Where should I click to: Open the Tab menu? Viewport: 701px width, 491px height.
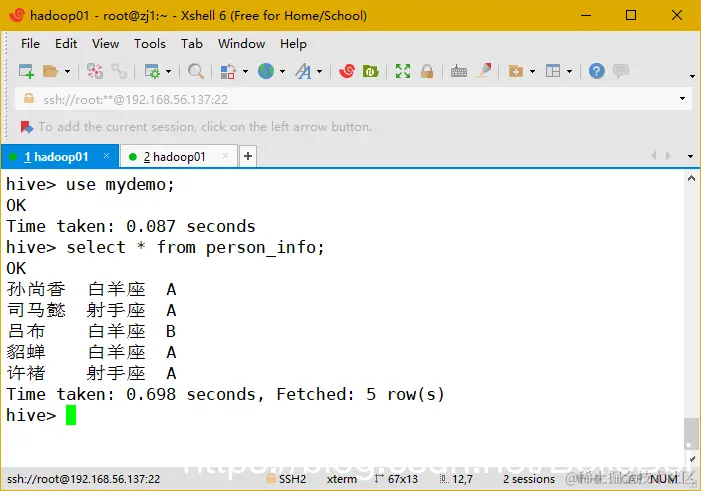tap(192, 44)
